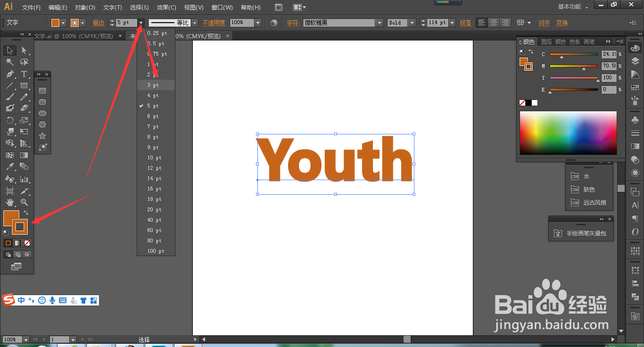This screenshot has width=644, height=347.
Task: Open the 文件(F) menu
Action: click(x=31, y=8)
